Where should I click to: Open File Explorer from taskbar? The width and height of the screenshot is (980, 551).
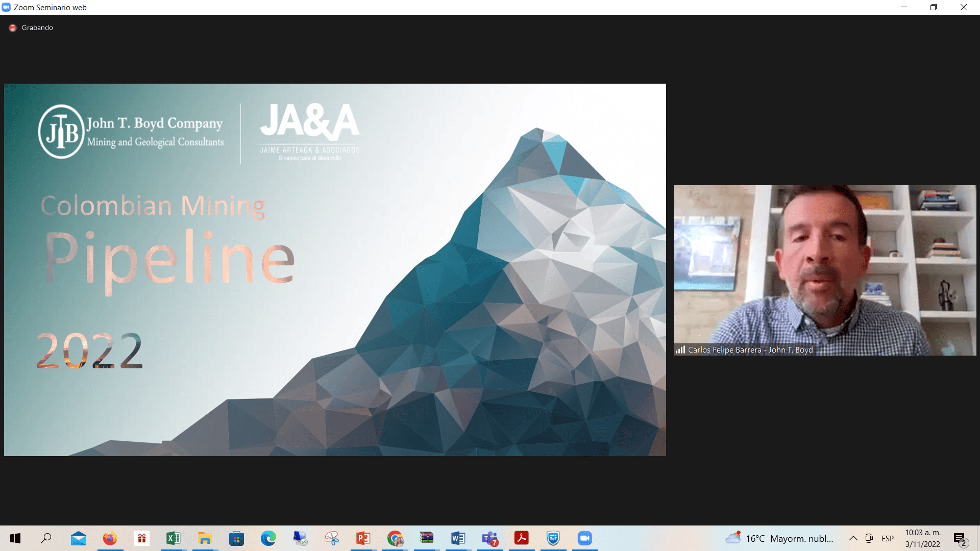205,538
